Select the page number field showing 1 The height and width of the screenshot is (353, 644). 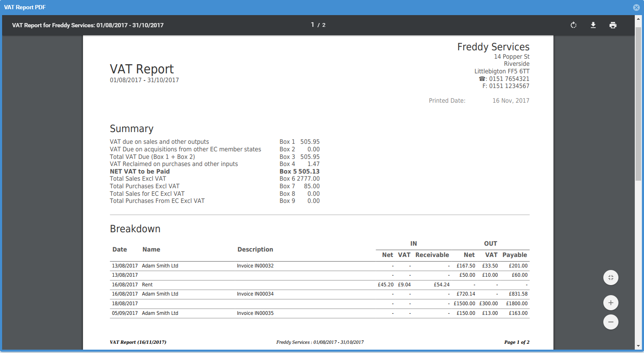[x=312, y=25]
